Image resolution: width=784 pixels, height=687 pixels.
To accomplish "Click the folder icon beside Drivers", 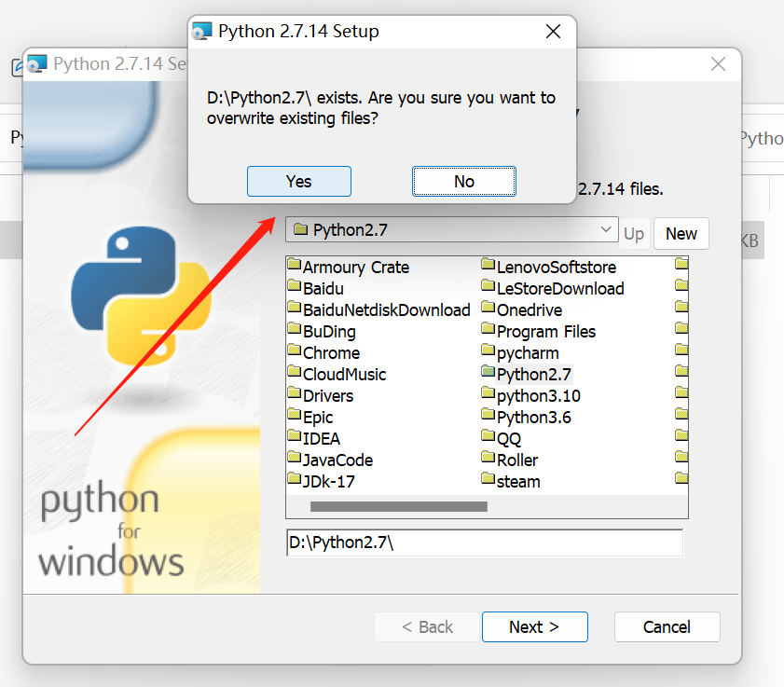I will point(295,393).
